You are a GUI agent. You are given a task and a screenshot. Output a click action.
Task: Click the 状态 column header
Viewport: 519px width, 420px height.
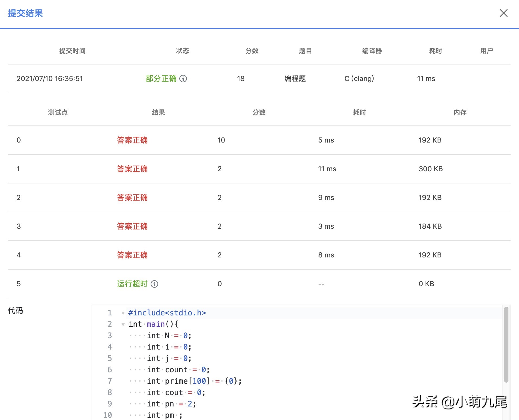click(183, 51)
